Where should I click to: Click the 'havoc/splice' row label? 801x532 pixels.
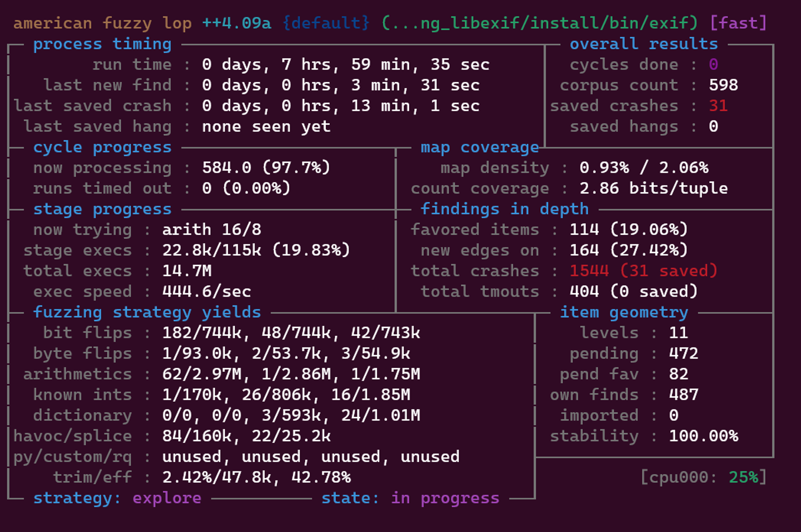[72, 436]
